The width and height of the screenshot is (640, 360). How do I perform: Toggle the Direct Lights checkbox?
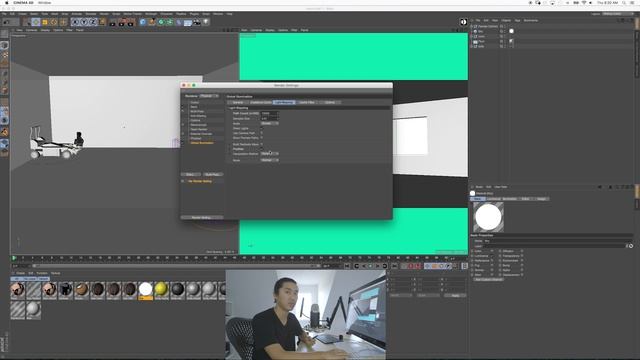tap(262, 128)
